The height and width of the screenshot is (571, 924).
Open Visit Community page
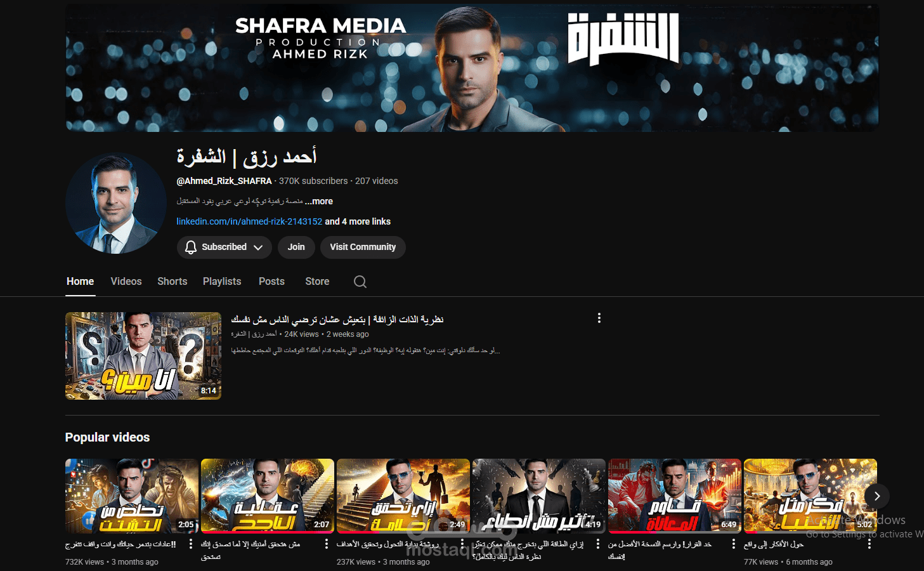(362, 247)
